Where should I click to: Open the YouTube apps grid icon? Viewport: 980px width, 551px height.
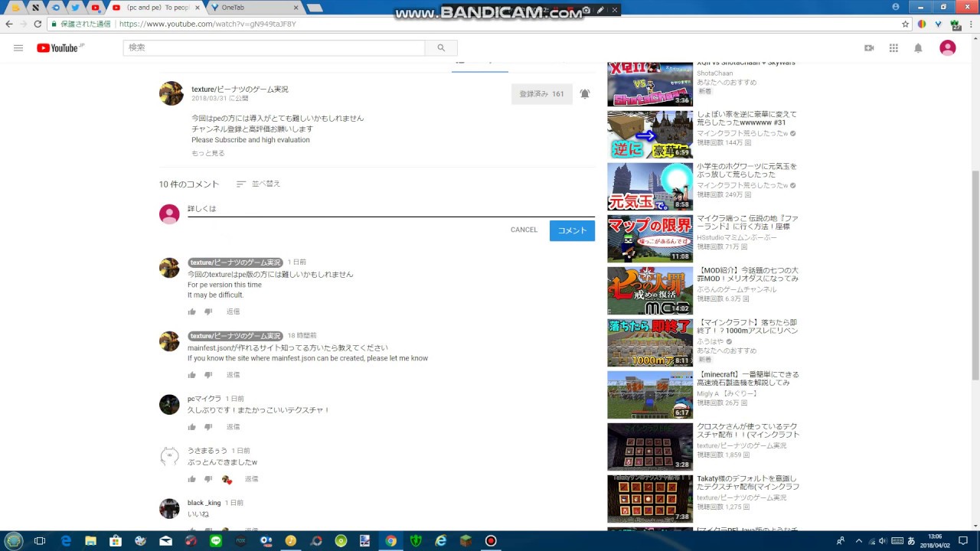tap(893, 47)
